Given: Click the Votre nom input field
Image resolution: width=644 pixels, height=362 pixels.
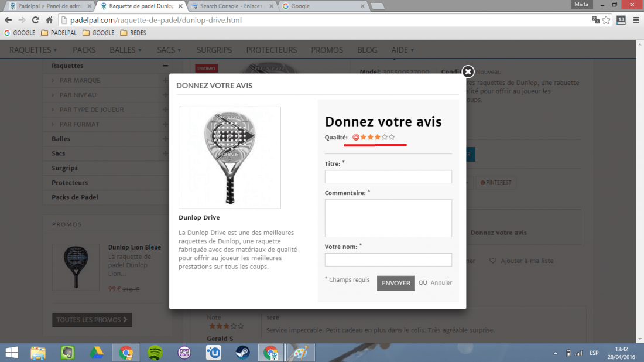Looking at the screenshot, I should (388, 259).
